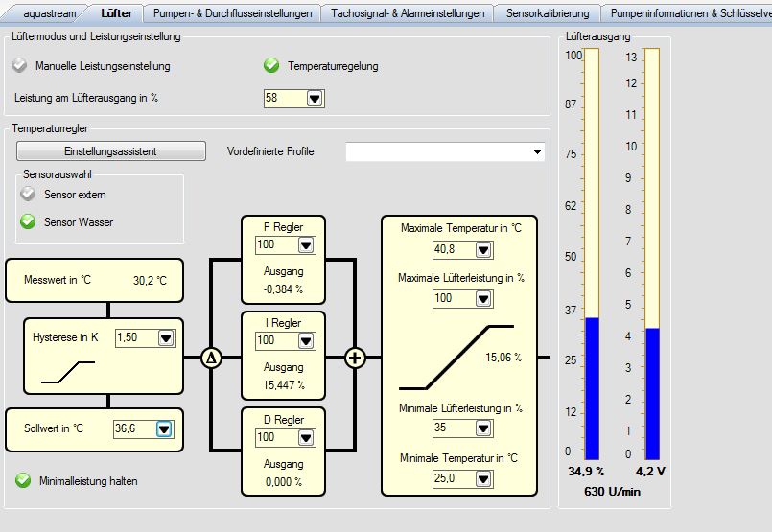Click the fan power ramp curve graphic
Image resolution: width=772 pixels, height=532 pixels.
coord(457,358)
